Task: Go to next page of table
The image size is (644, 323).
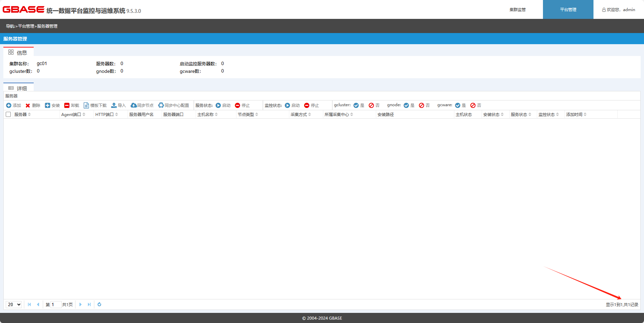Action: coord(80,304)
